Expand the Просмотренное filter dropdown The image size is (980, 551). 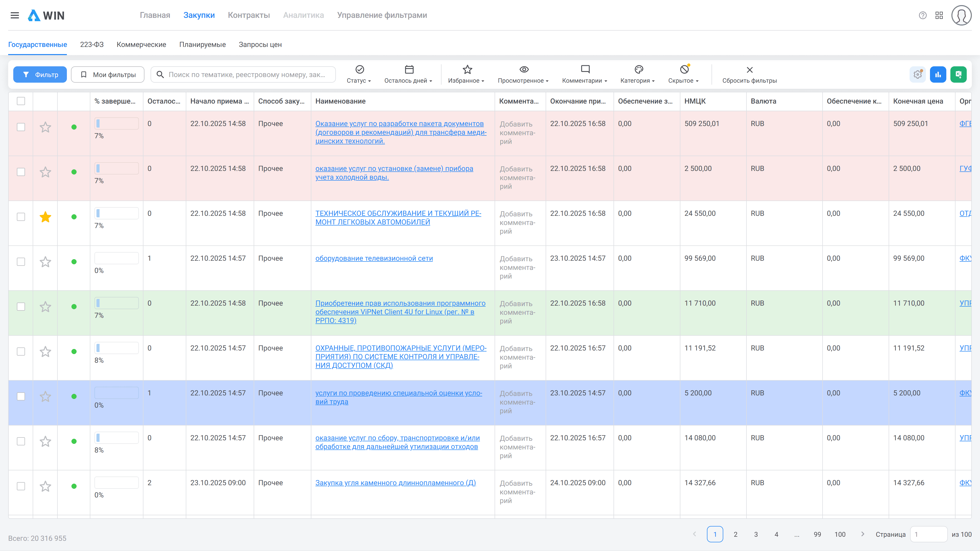click(x=523, y=74)
